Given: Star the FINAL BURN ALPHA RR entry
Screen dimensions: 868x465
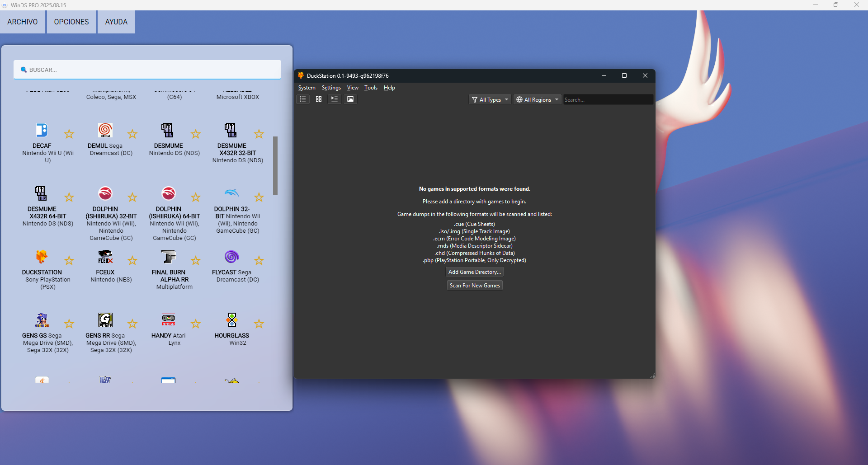Looking at the screenshot, I should (x=195, y=260).
